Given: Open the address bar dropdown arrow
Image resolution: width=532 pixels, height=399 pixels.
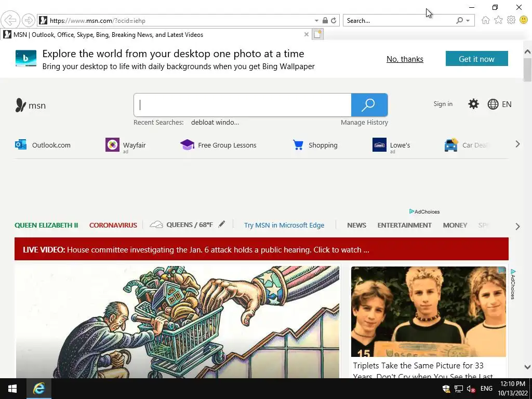Looking at the screenshot, I should pos(316,20).
